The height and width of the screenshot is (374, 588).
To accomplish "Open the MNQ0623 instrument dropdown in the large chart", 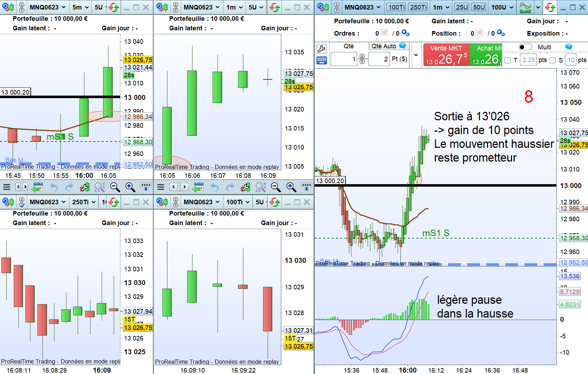I will 363,7.
